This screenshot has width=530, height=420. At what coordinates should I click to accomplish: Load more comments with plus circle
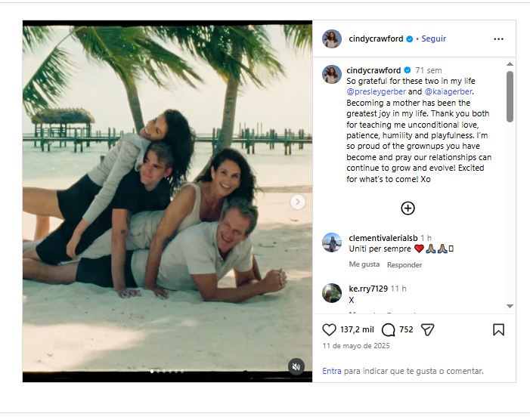tap(408, 208)
